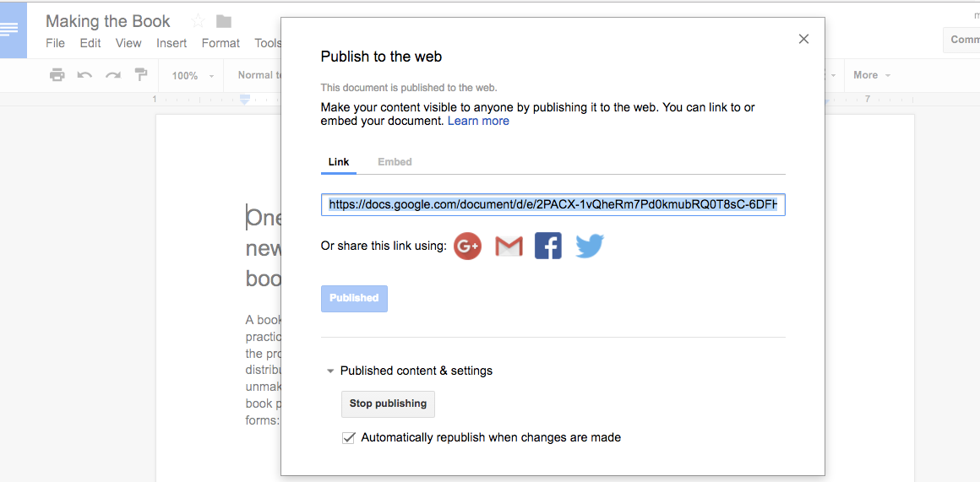This screenshot has height=482, width=980.
Task: Open the View menu
Action: (x=128, y=43)
